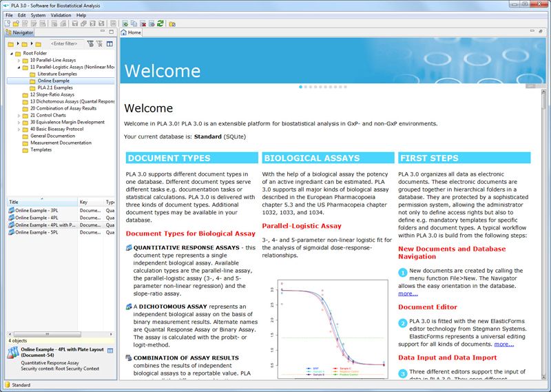
Task: Expand the 21 Control Charts folder
Action: click(19, 115)
